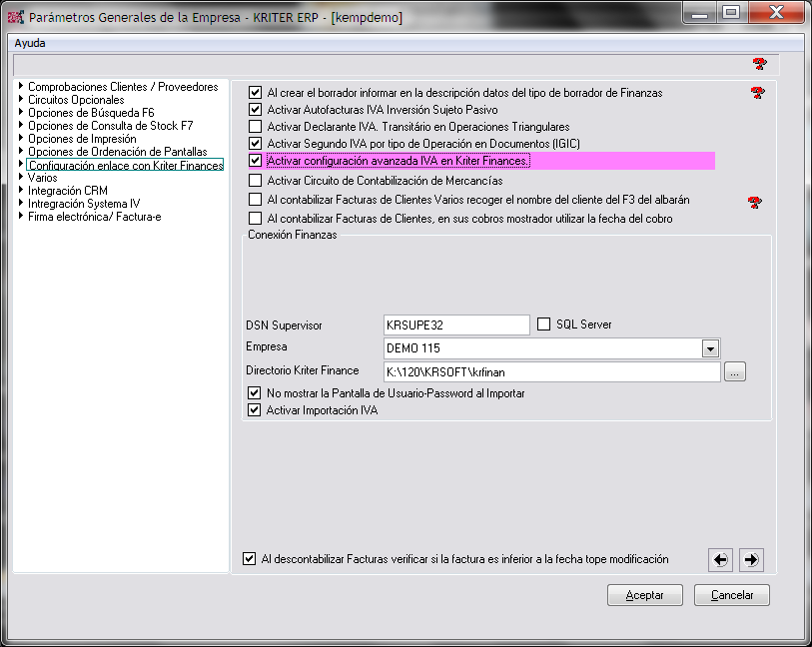Click the red help icon in the toolbar
Screen dimensions: 812x647
click(x=759, y=64)
